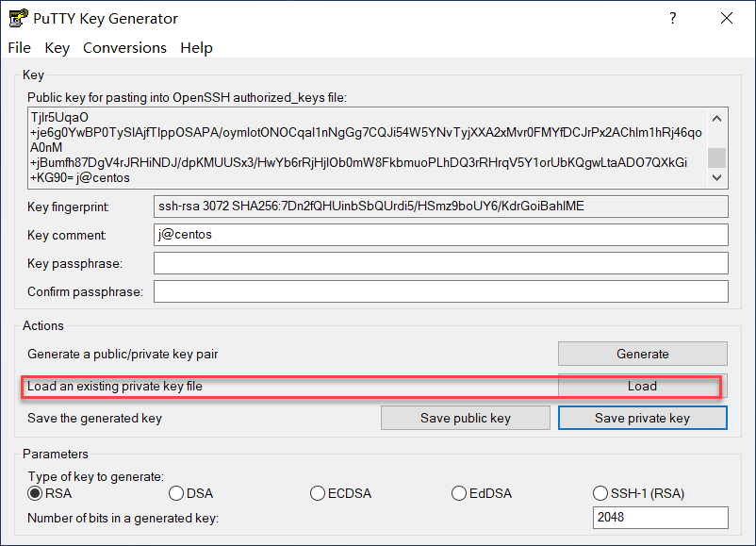Click the number of bits field
Image resolution: width=756 pixels, height=546 pixels.
[660, 518]
